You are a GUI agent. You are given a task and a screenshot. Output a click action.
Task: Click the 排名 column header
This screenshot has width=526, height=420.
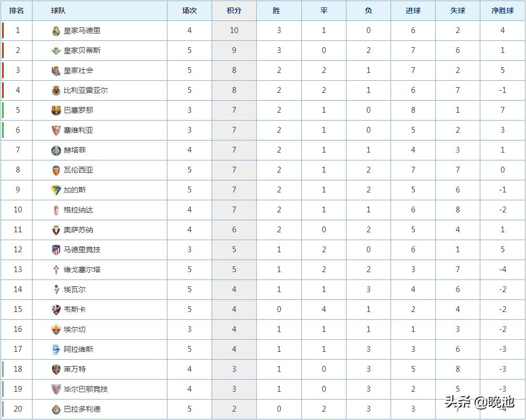click(x=16, y=10)
